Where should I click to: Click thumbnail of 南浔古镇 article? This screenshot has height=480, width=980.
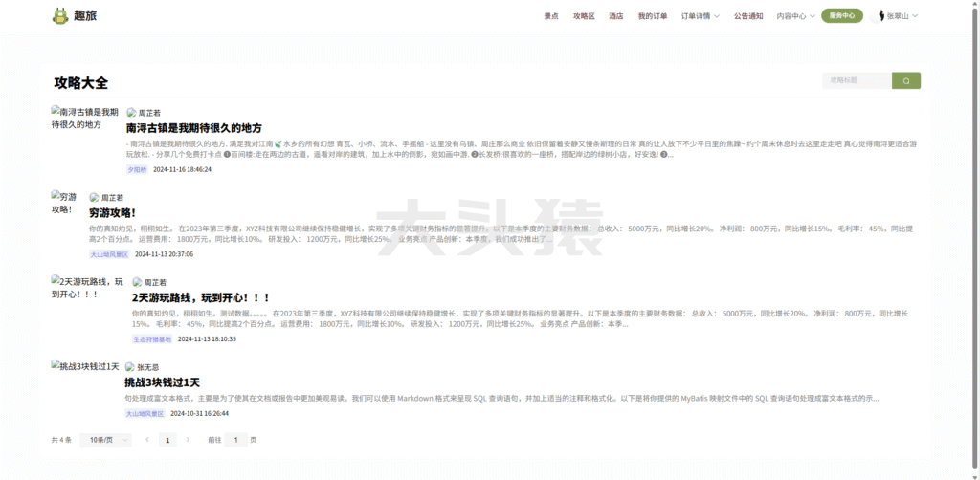pyautogui.click(x=85, y=118)
